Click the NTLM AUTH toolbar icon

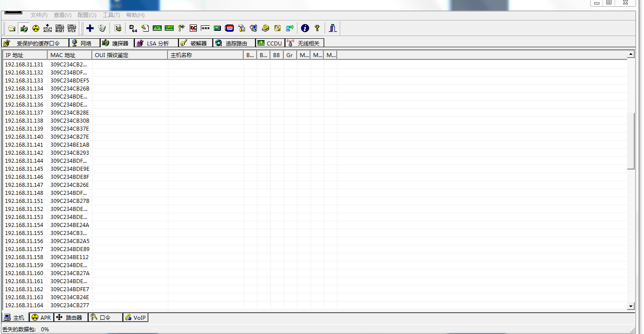[48, 28]
